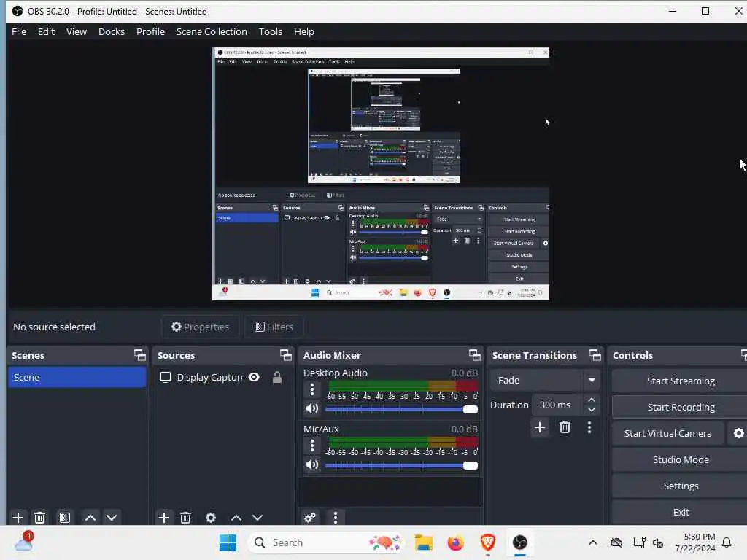This screenshot has width=747, height=560.
Task: Click Start Virtual Camera button
Action: pyautogui.click(x=668, y=433)
